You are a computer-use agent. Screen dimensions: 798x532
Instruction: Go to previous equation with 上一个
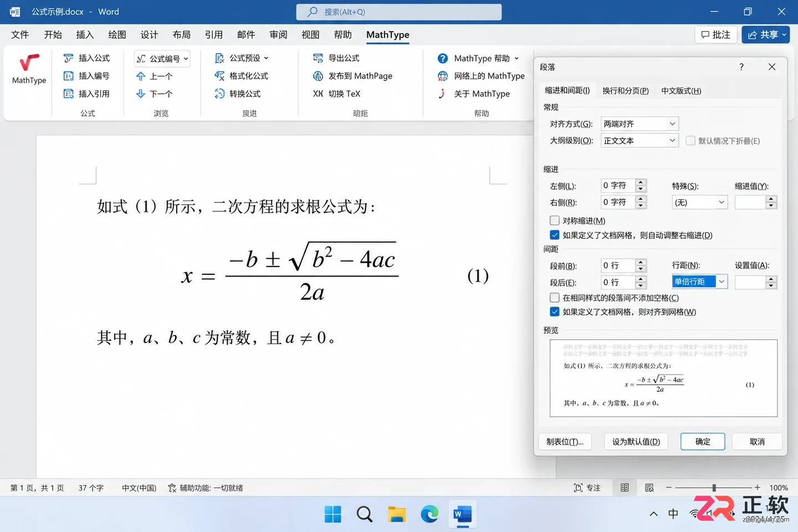point(155,76)
